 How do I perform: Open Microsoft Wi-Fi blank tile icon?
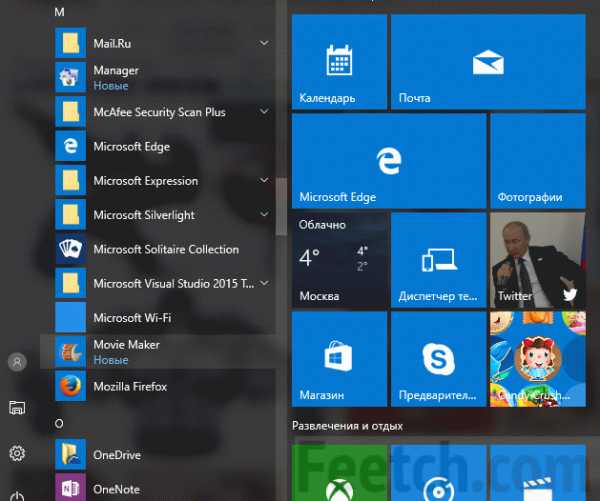click(x=70, y=317)
